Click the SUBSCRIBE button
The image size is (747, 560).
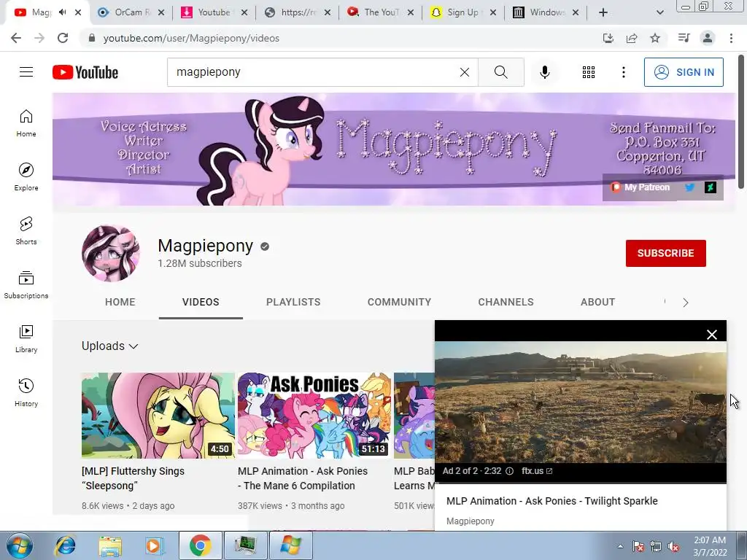[x=665, y=253]
